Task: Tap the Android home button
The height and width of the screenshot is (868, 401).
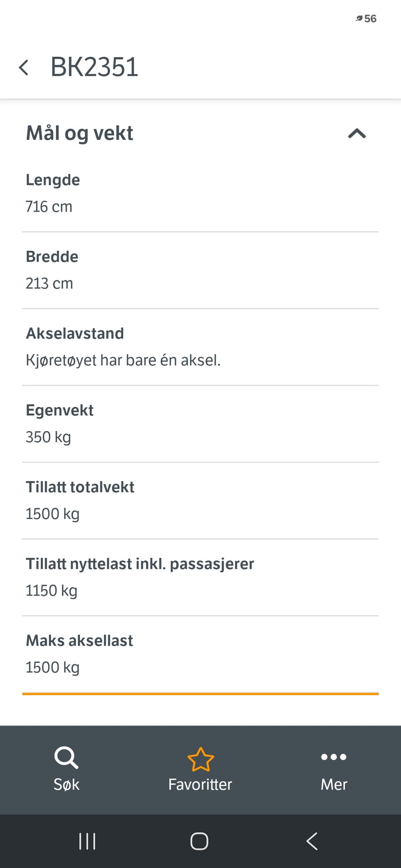Action: (199, 841)
